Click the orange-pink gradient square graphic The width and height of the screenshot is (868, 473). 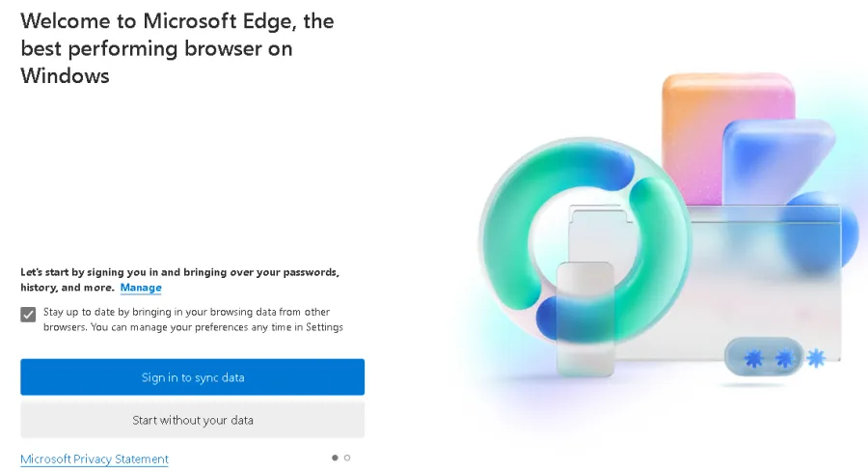pyautogui.click(x=728, y=106)
